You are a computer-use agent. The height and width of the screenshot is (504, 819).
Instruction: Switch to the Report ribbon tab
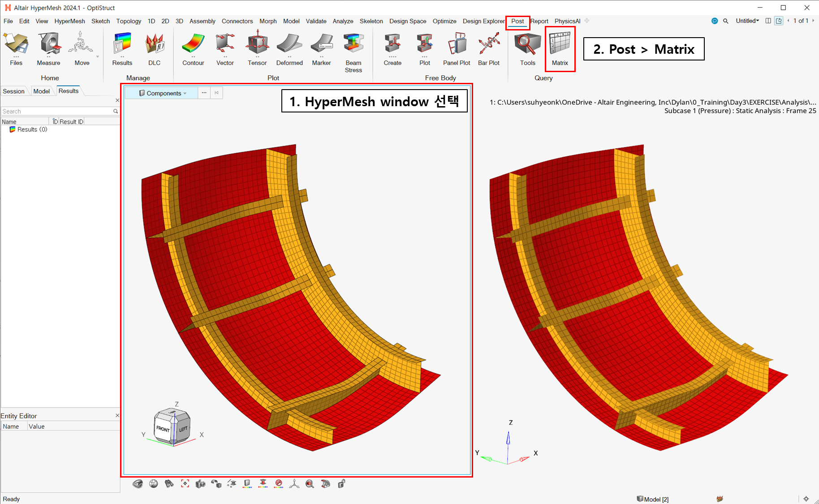(x=539, y=21)
